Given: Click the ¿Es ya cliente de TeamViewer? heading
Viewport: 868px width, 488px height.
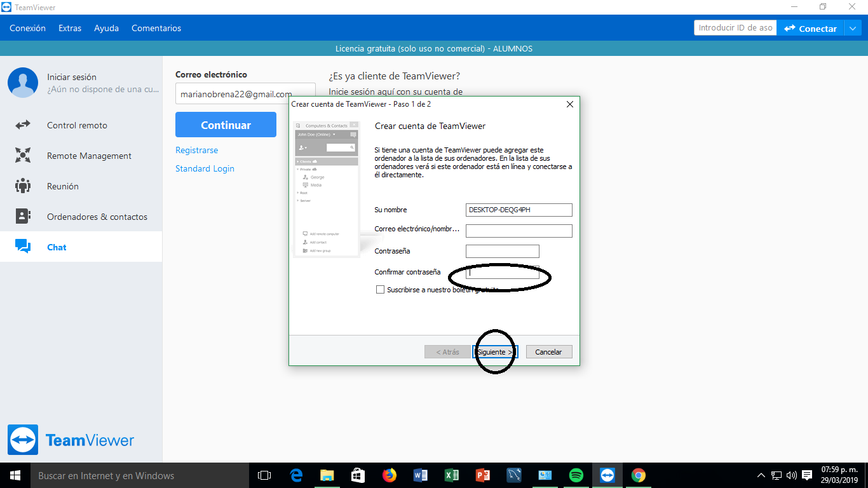Looking at the screenshot, I should [x=395, y=76].
